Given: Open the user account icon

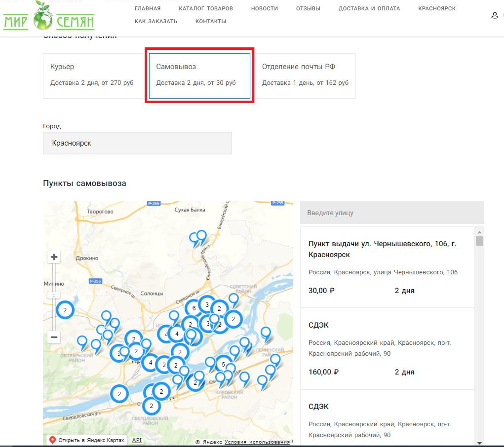Looking at the screenshot, I should click(495, 15).
